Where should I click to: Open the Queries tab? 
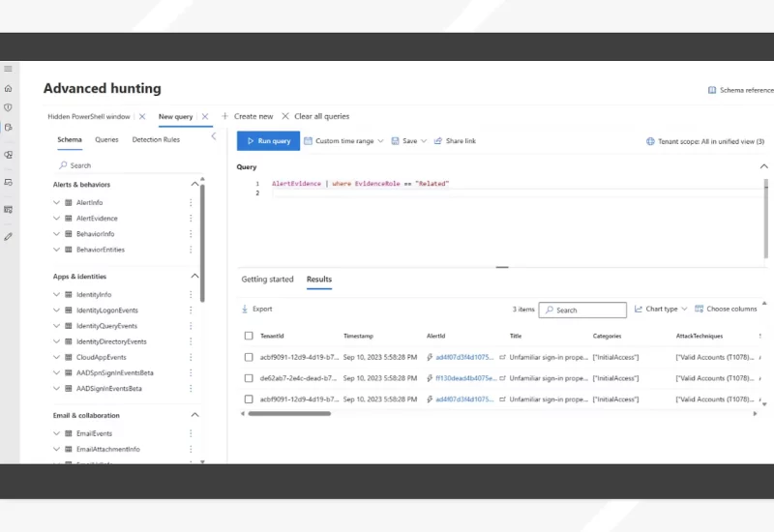(x=106, y=139)
